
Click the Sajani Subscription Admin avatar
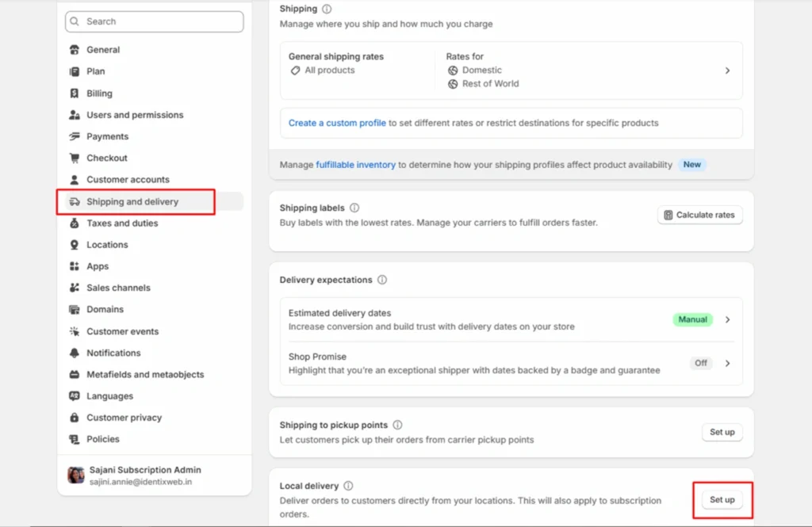point(76,475)
